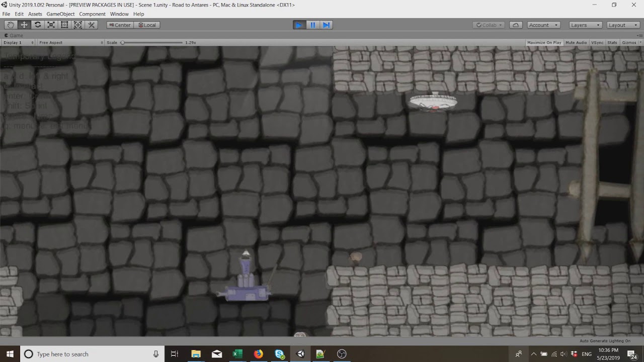This screenshot has width=644, height=362.
Task: Step forward one frame
Action: pyautogui.click(x=326, y=25)
